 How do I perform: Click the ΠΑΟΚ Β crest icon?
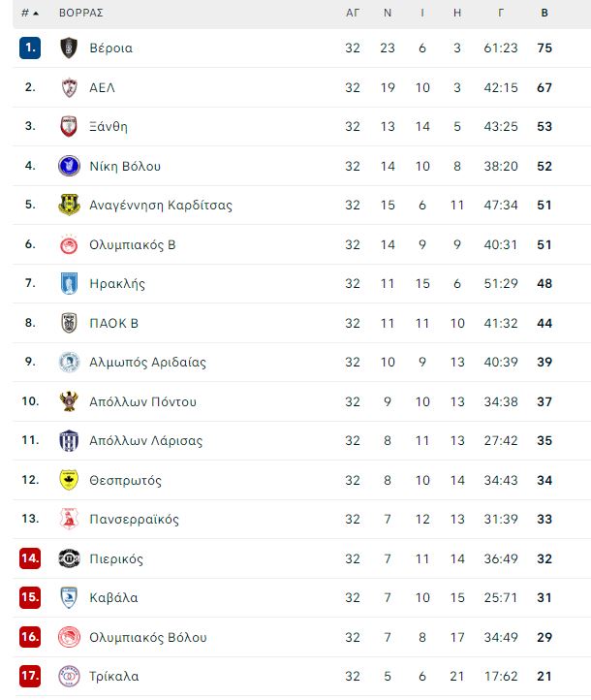69,323
